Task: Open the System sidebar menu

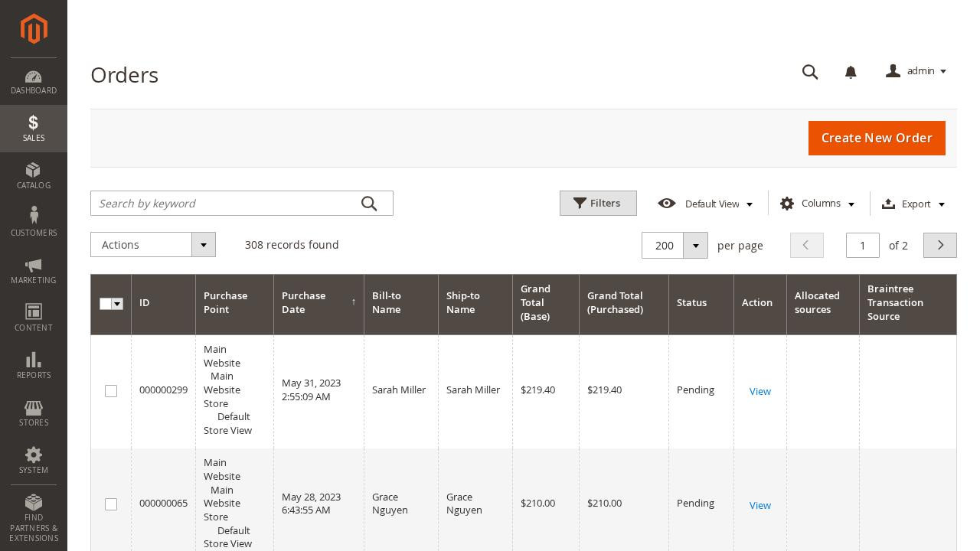Action: [x=34, y=461]
